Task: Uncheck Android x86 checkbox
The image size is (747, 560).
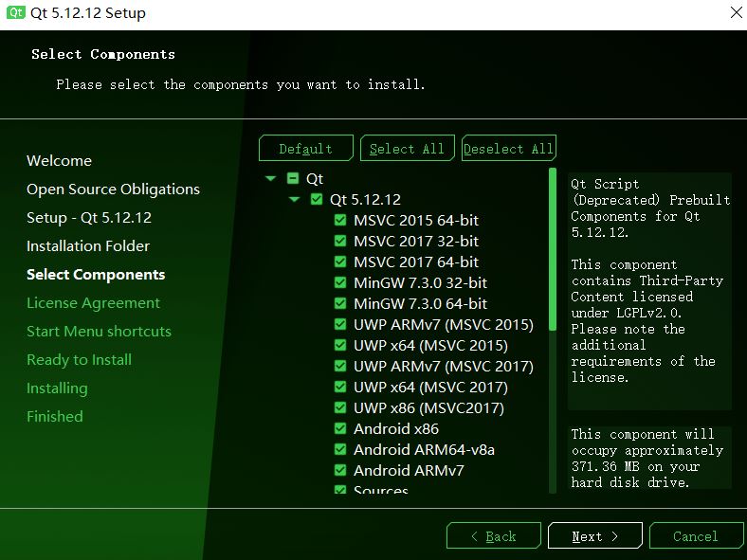Action: pyautogui.click(x=340, y=428)
